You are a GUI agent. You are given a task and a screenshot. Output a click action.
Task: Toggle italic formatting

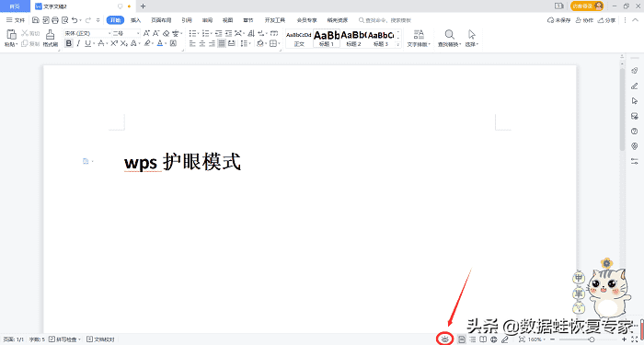coord(78,43)
